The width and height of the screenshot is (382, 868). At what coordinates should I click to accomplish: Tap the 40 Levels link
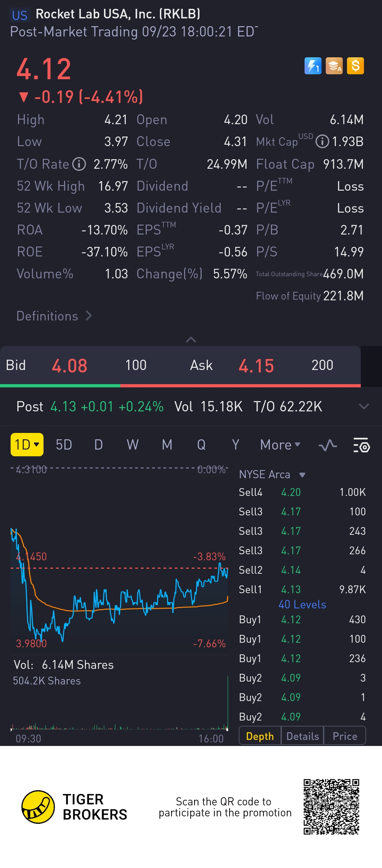click(x=302, y=604)
